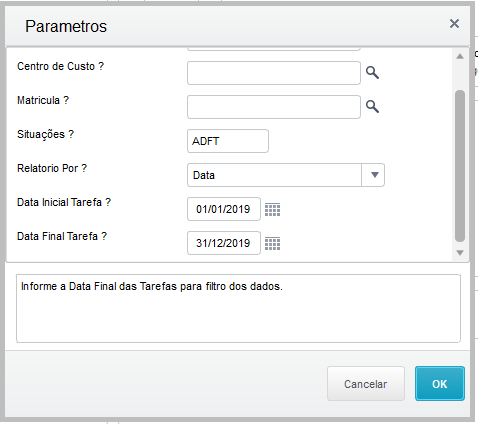Click the 'Data Inicial Tarefa ?' label
478x424 pixels.
point(64,202)
